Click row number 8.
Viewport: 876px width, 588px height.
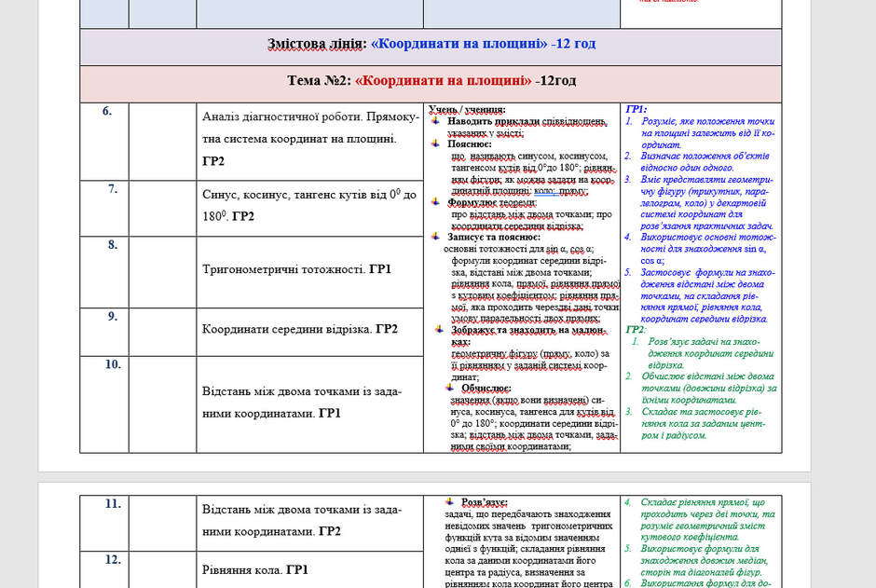[x=113, y=244]
